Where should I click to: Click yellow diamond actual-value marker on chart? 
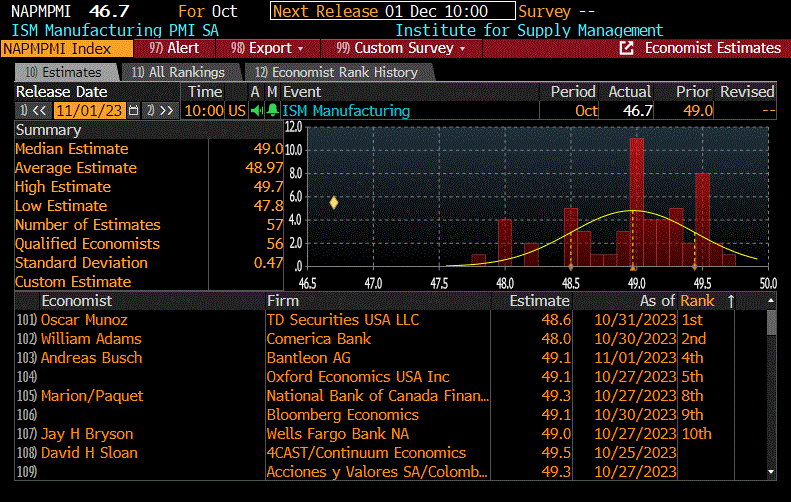click(x=333, y=203)
